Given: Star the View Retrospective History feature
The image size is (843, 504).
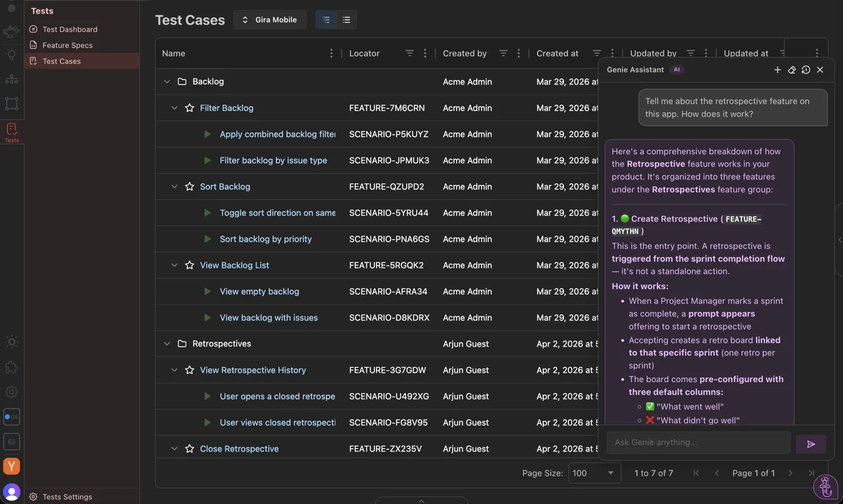Looking at the screenshot, I should [190, 370].
